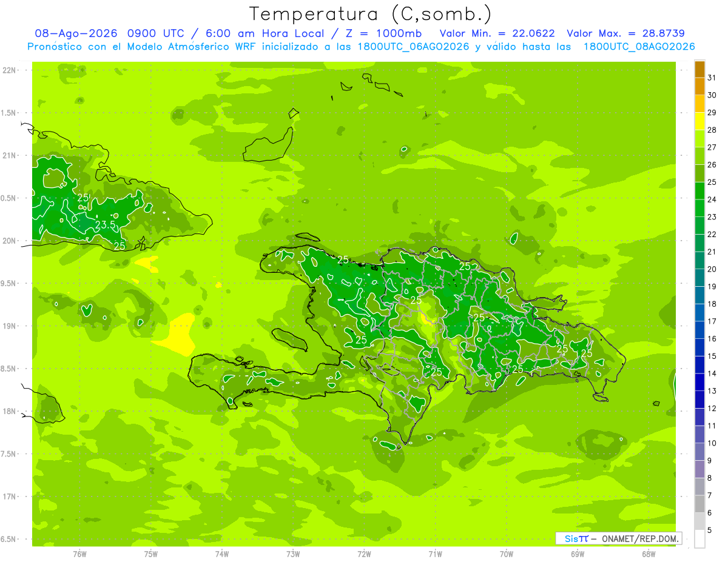Viewport: 728px width, 562px height.
Task: Click the "69W" longitude label
Action: [x=578, y=553]
